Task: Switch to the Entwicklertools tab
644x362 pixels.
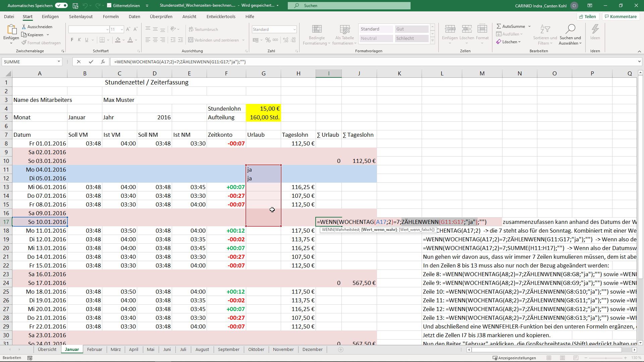Action: [x=221, y=16]
